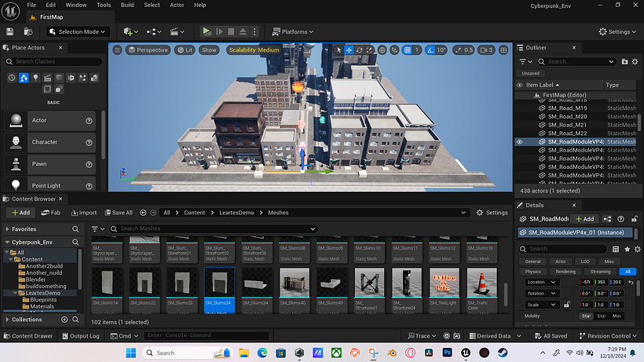The image size is (644, 362).
Task: Open the rotation snap value 10° dropdown
Action: click(441, 50)
